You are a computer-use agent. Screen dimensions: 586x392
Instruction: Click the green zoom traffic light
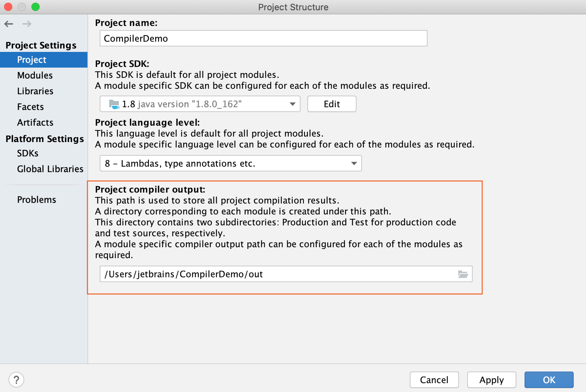(35, 7)
